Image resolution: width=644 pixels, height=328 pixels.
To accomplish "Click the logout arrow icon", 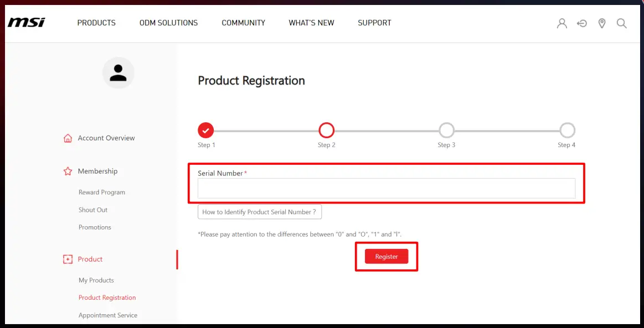I will (582, 23).
